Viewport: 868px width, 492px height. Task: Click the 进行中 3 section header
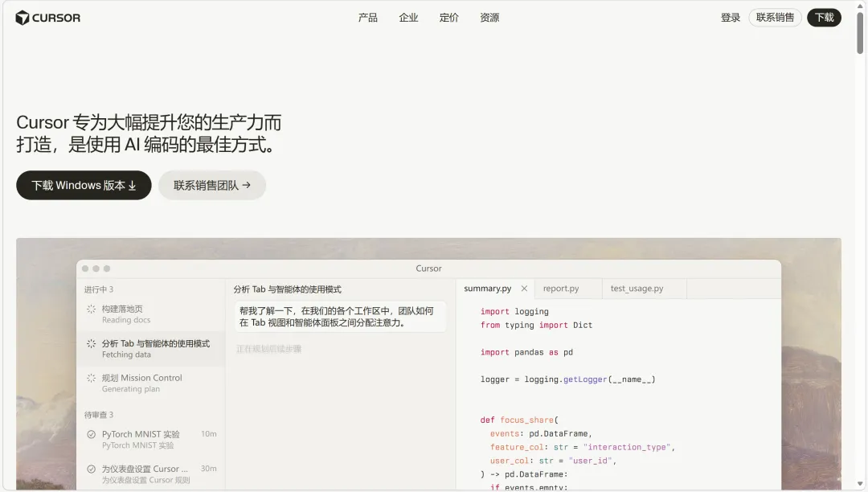click(99, 289)
